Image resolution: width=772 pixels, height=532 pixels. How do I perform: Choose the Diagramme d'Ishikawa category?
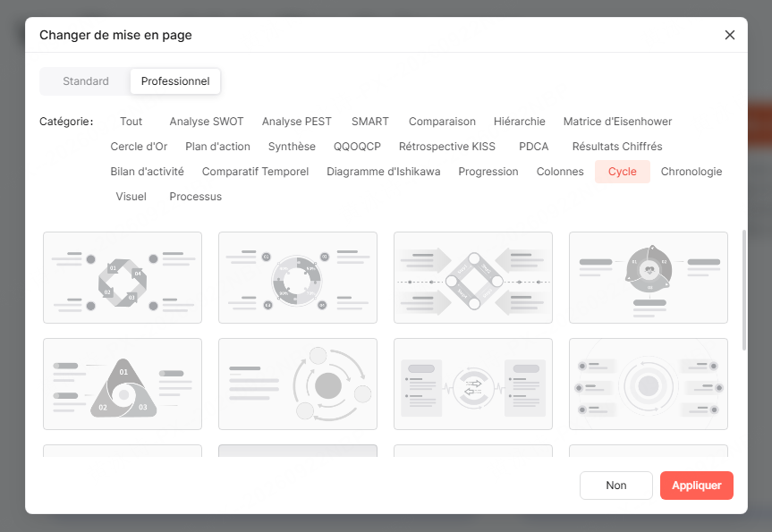[x=384, y=172]
